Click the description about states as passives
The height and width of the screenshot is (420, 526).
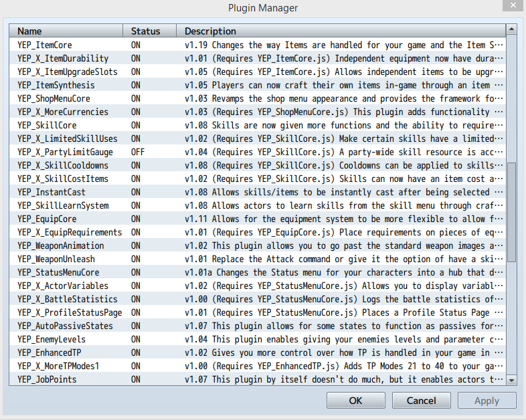tap(344, 326)
